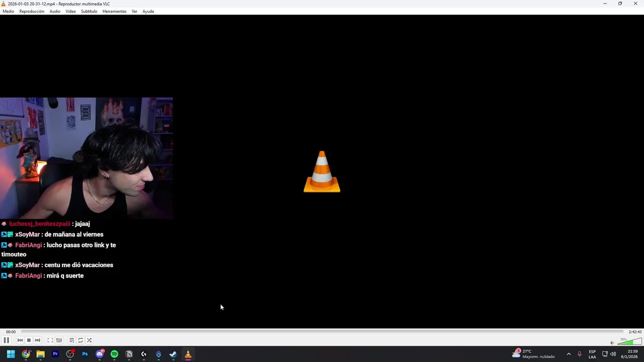
Task: Open the Audio menu
Action: click(x=55, y=11)
